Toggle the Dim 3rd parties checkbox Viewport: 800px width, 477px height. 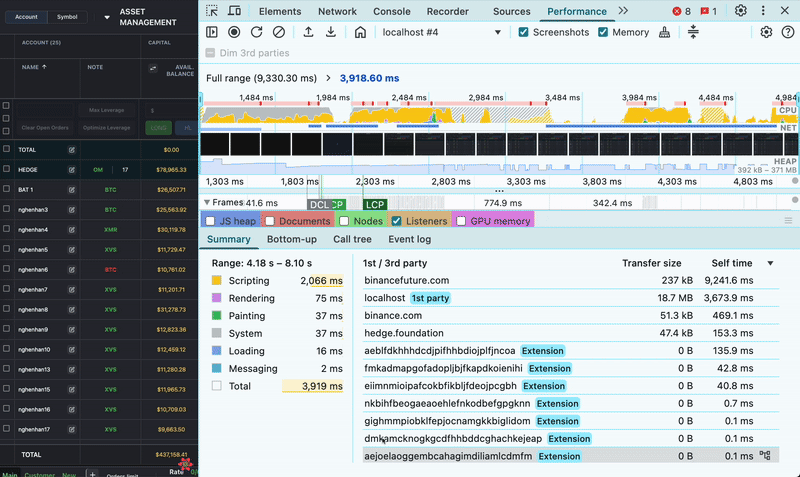(210, 53)
